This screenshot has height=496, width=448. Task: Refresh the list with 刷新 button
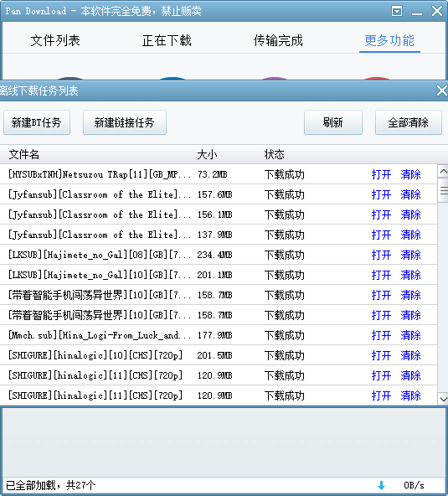pyautogui.click(x=333, y=122)
